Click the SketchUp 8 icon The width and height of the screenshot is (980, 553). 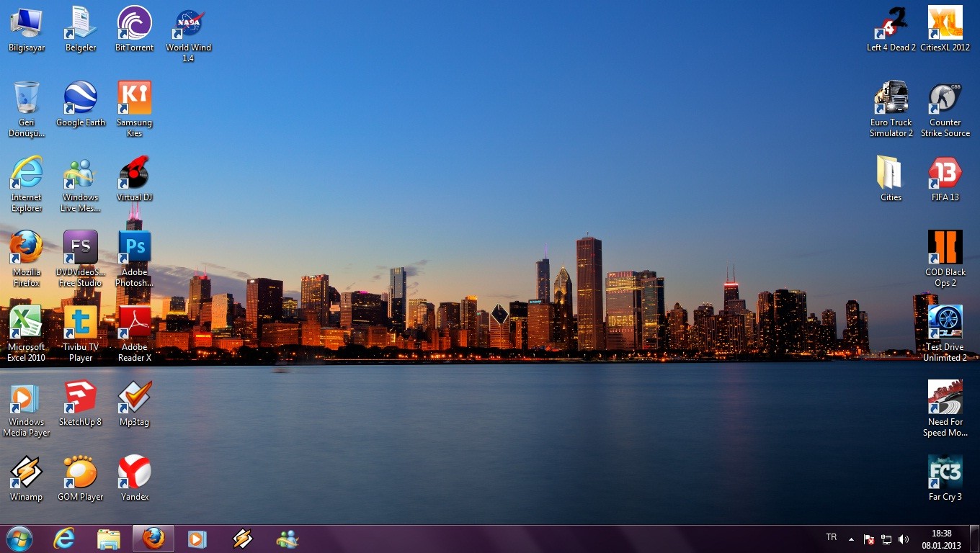[81, 404]
